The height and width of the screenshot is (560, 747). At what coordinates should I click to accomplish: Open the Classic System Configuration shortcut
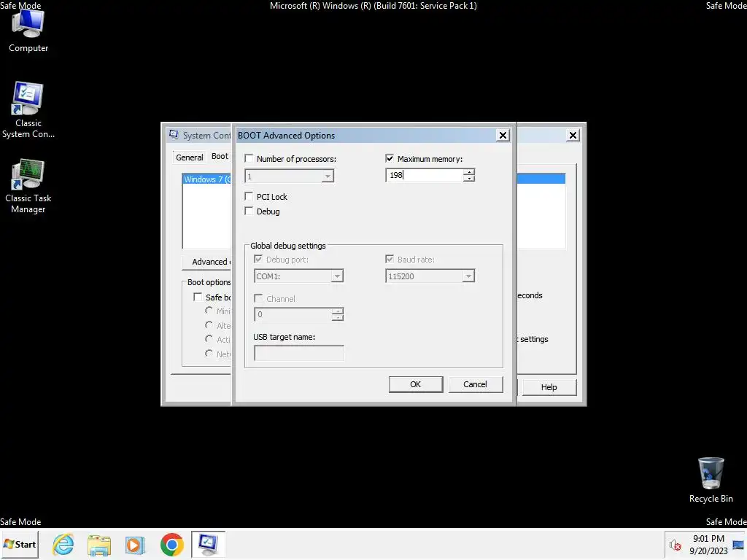(x=28, y=110)
